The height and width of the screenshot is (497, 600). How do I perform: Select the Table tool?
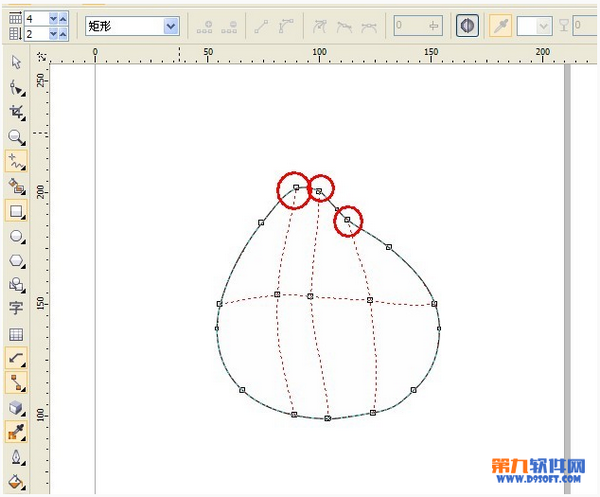pyautogui.click(x=16, y=334)
